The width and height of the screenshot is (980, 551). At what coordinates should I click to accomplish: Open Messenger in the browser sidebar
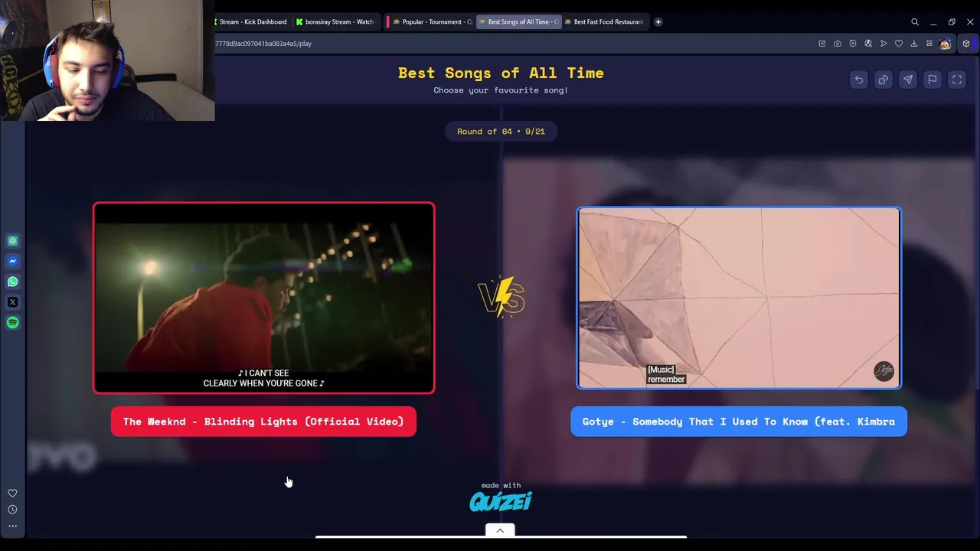12,261
